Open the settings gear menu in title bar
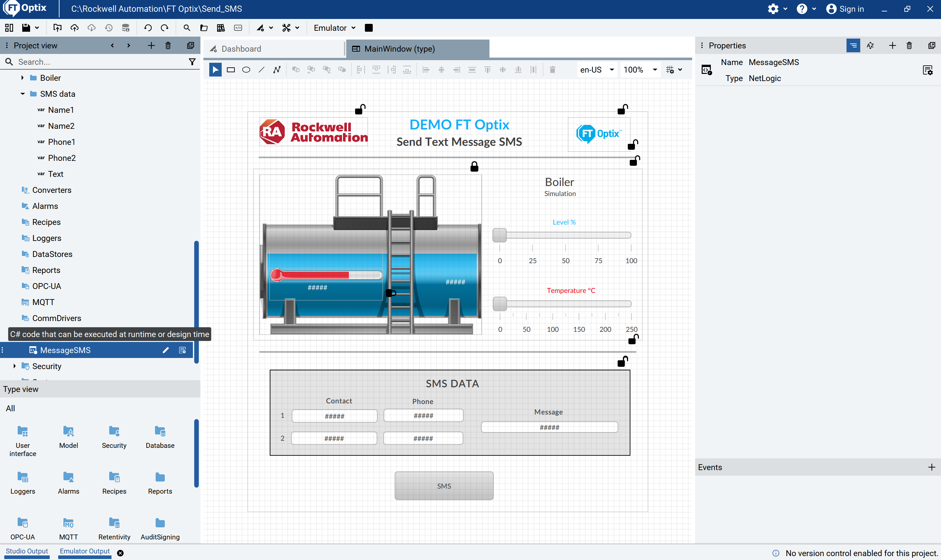The width and height of the screenshot is (941, 560). [x=777, y=9]
